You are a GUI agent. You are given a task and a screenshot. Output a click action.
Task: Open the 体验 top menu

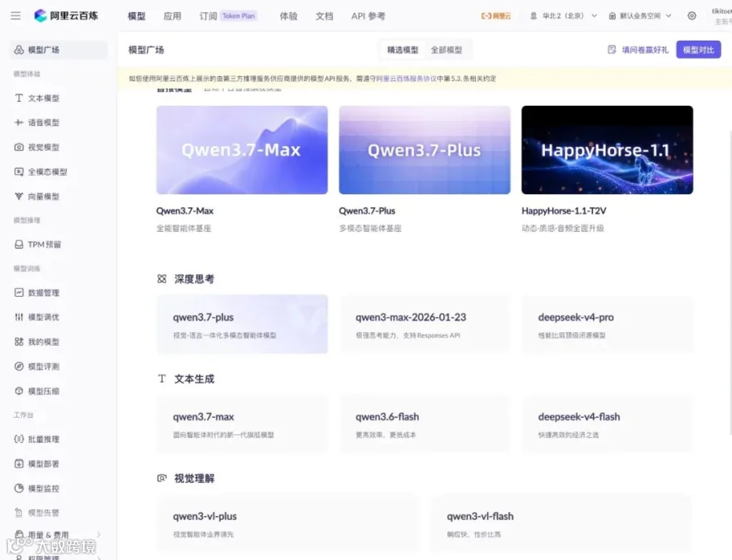point(289,16)
